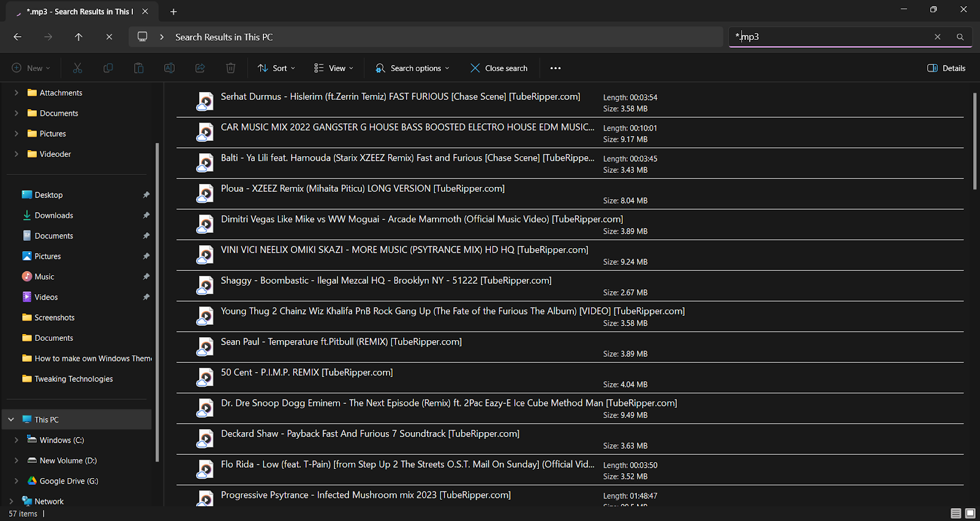Open a new tab with the plus button
Image resolution: width=980 pixels, height=521 pixels.
(173, 12)
